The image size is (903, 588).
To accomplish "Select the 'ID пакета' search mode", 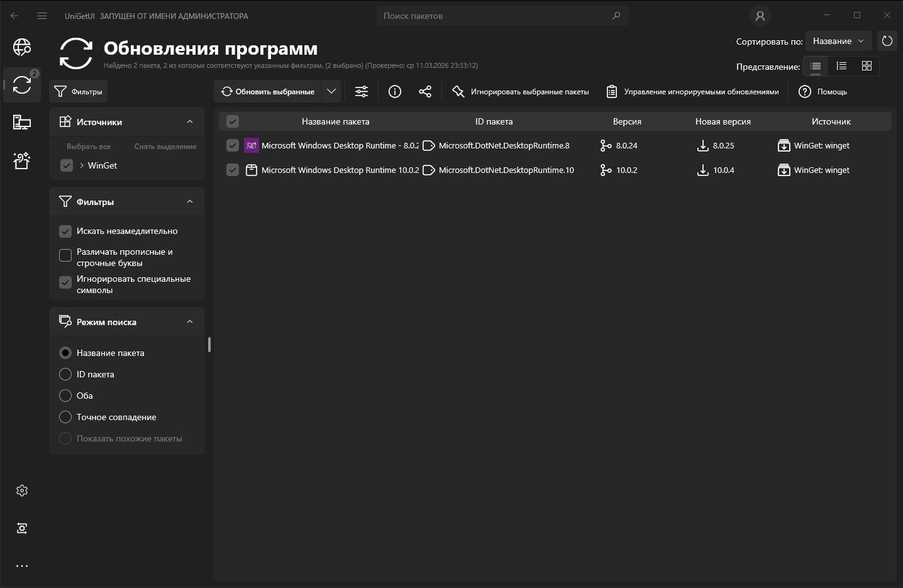I will pos(65,374).
